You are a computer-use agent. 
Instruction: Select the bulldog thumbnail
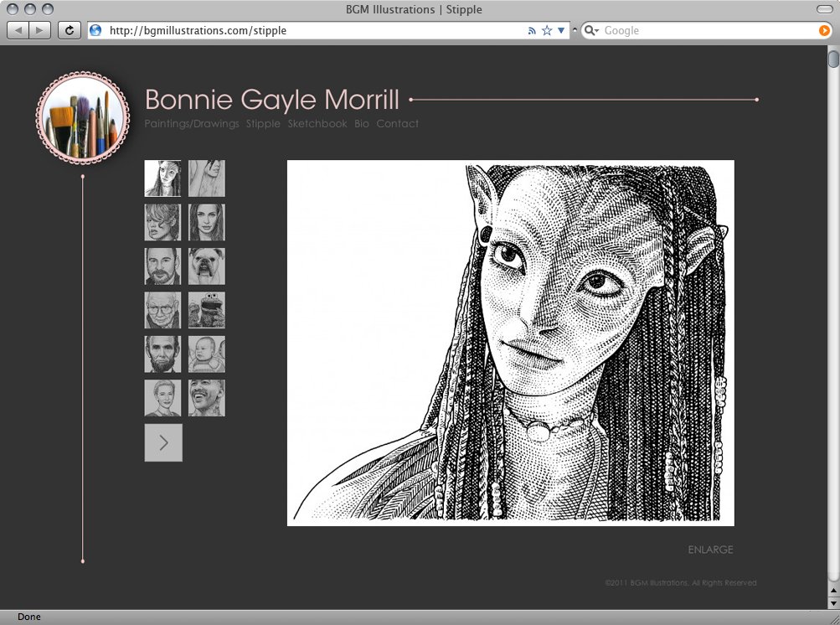point(207,266)
